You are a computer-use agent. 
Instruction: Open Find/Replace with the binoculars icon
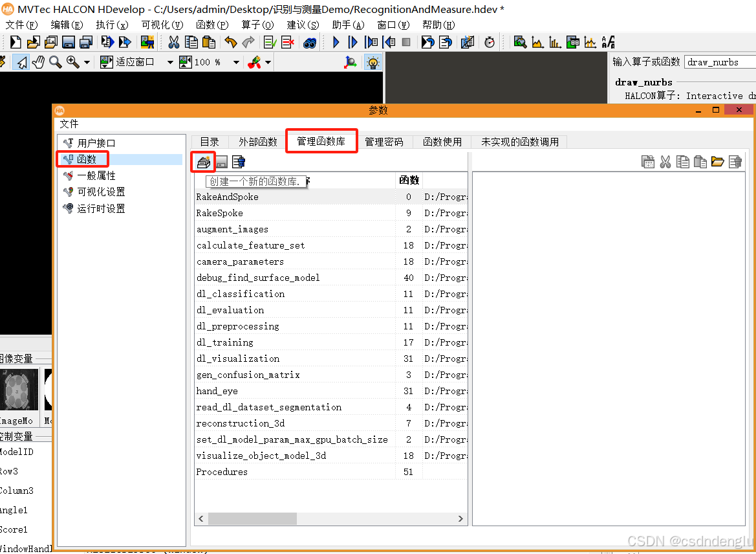pos(310,43)
